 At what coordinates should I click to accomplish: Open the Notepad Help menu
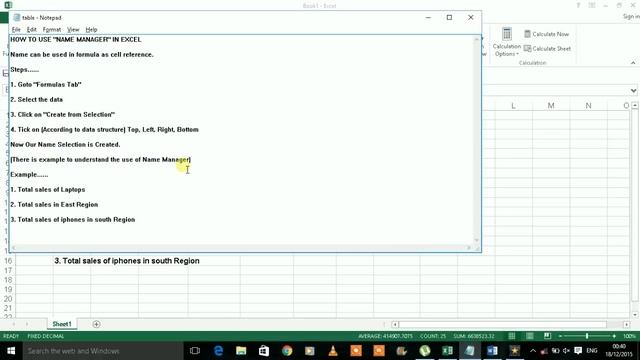tap(91, 29)
